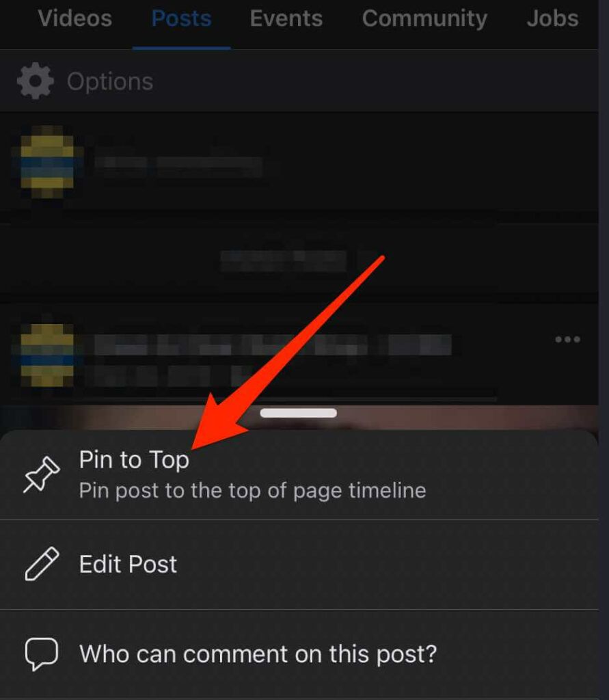Screen dimensions: 609x700
Task: Click the 'Pin post to the top' description
Action: (x=252, y=491)
